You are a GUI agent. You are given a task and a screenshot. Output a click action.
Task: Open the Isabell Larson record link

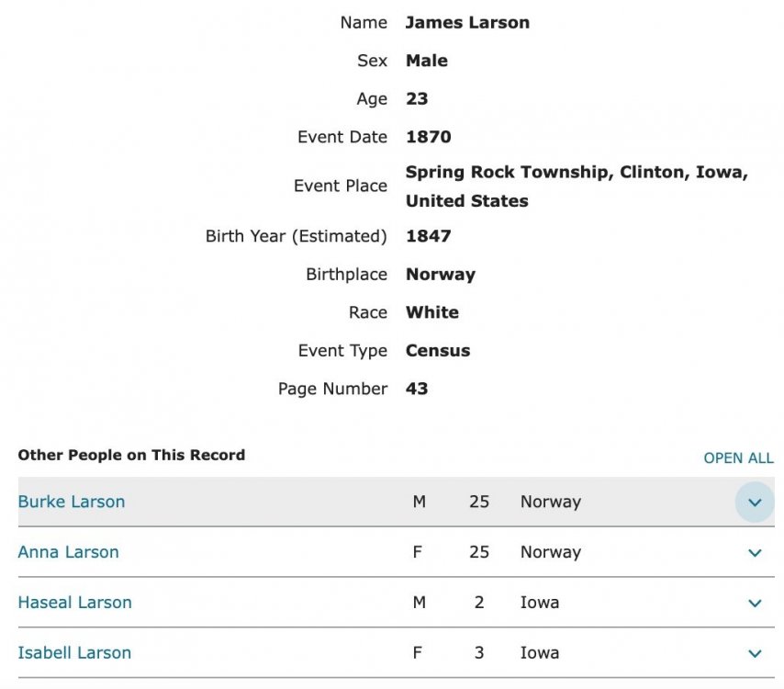[x=74, y=652]
